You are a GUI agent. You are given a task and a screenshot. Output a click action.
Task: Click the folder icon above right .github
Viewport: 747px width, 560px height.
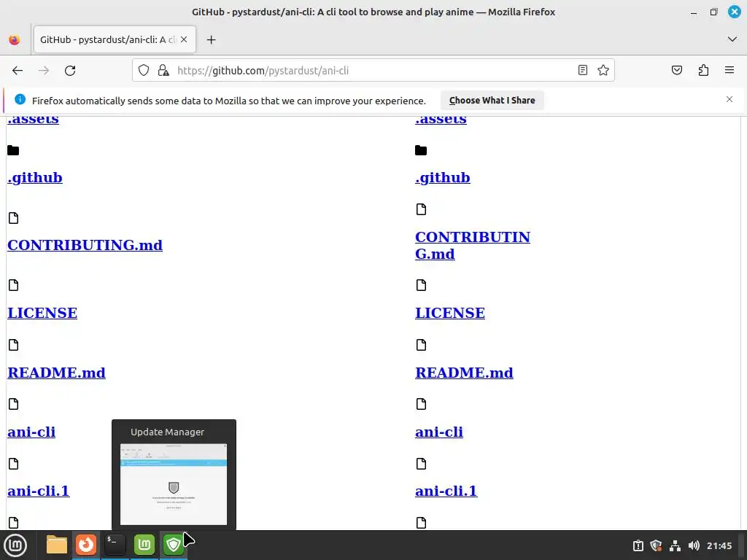click(x=421, y=150)
